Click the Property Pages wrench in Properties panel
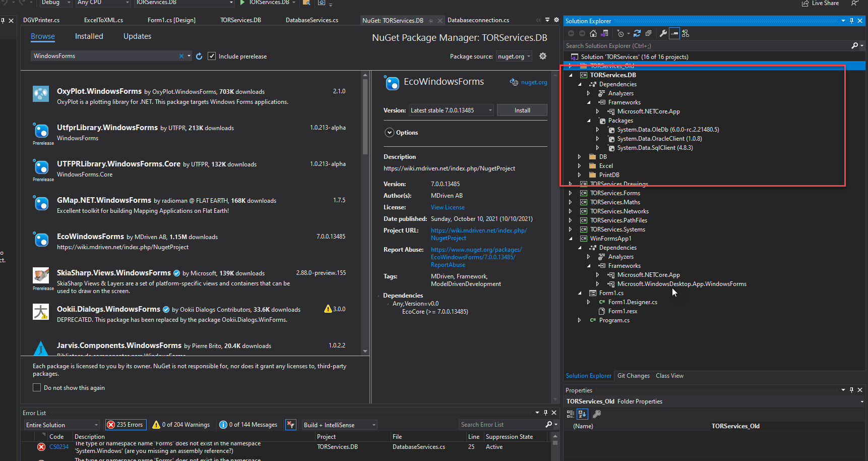The height and width of the screenshot is (461, 868). coord(597,414)
